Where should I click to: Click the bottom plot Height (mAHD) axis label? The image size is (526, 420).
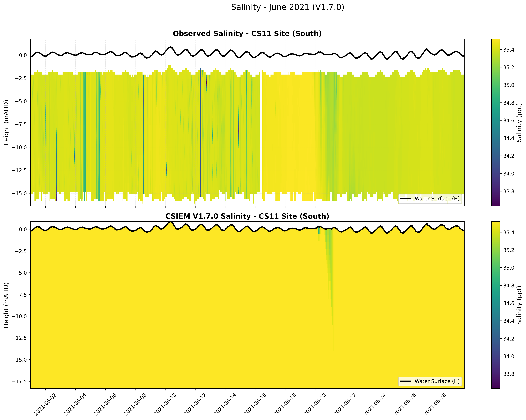pyautogui.click(x=6, y=305)
